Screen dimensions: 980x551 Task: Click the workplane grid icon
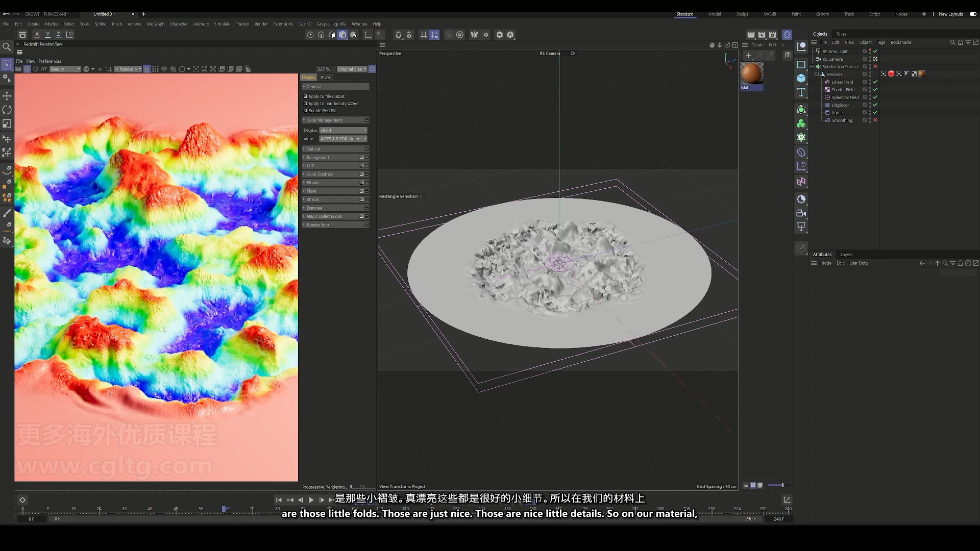click(x=424, y=35)
